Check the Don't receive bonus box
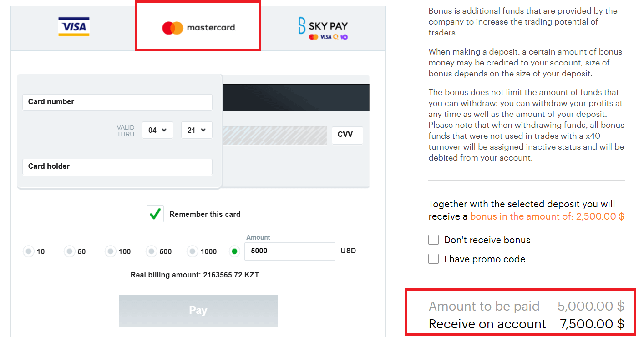The width and height of the screenshot is (644, 337). (434, 240)
